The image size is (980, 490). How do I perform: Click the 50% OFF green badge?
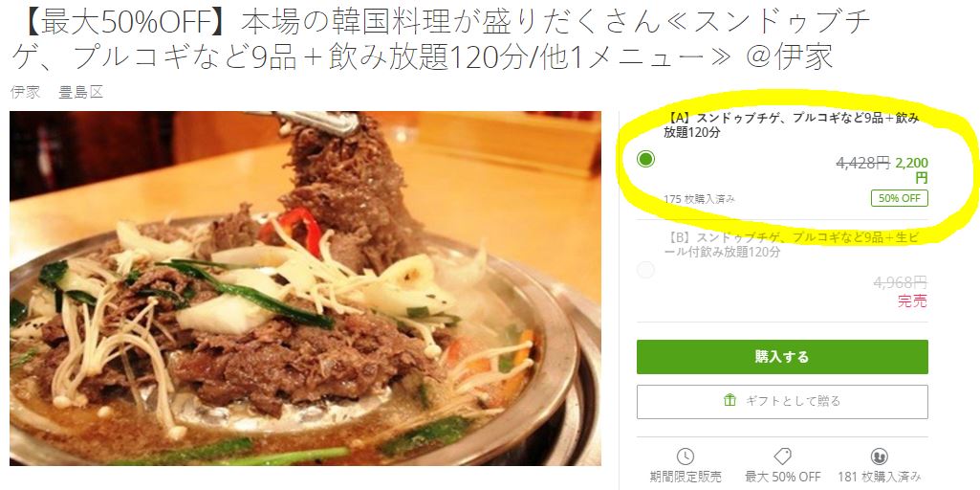(x=900, y=198)
